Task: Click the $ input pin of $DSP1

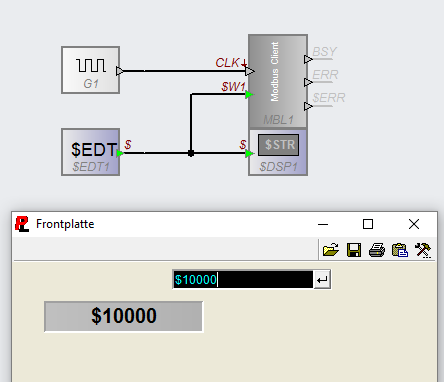Action: click(249, 154)
